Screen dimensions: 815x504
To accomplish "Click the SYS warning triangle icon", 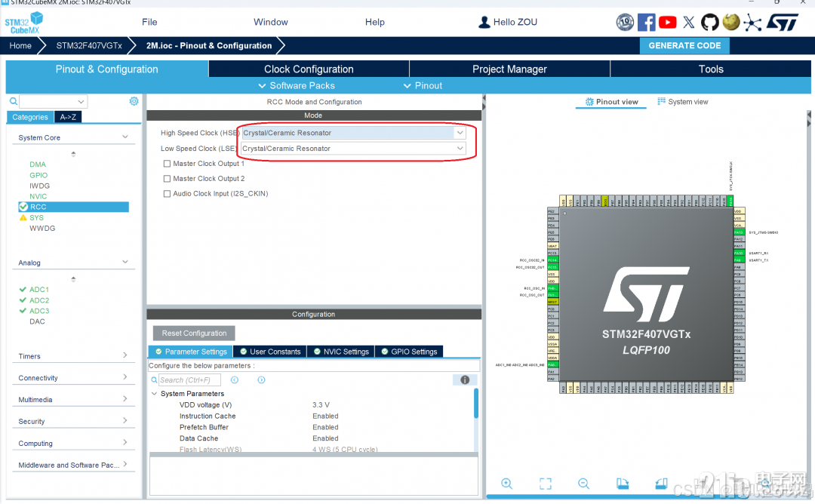I will (23, 218).
